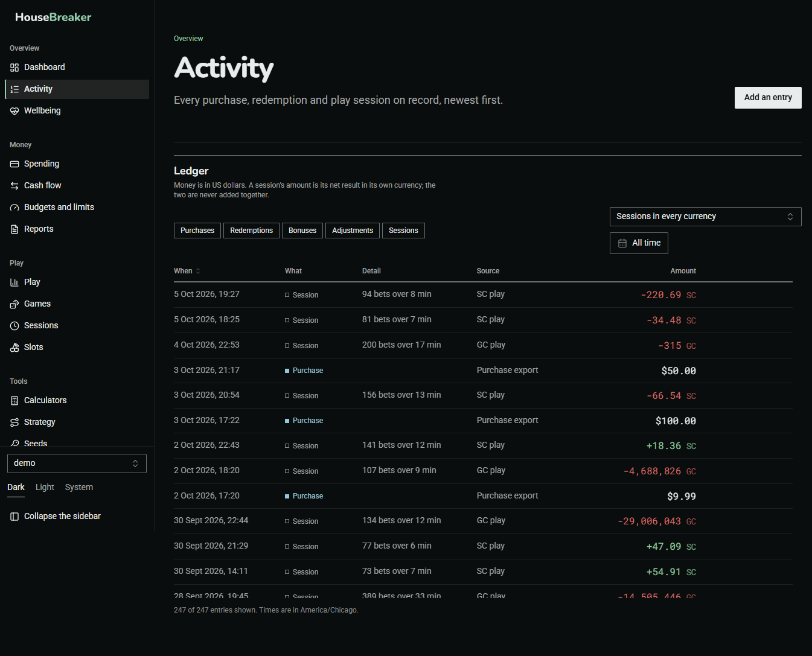Click the Strategy icon
812x656 pixels.
click(x=14, y=422)
